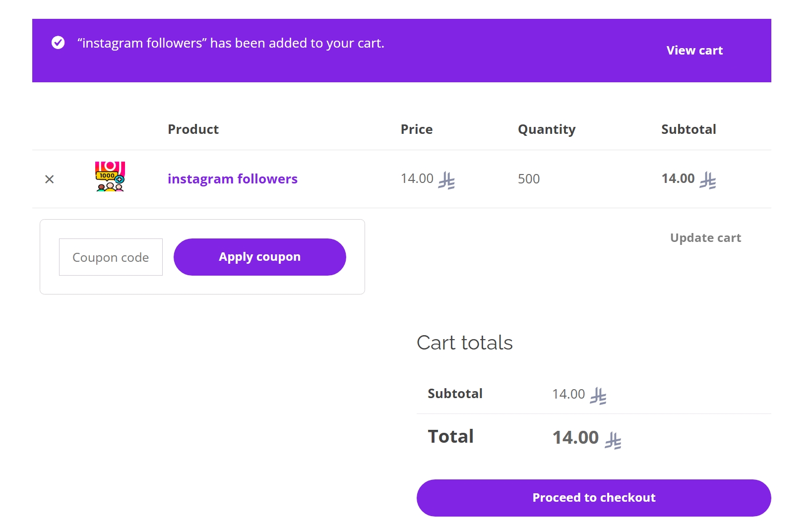Click the Apply coupon button
The width and height of the screenshot is (812, 527).
tap(260, 257)
